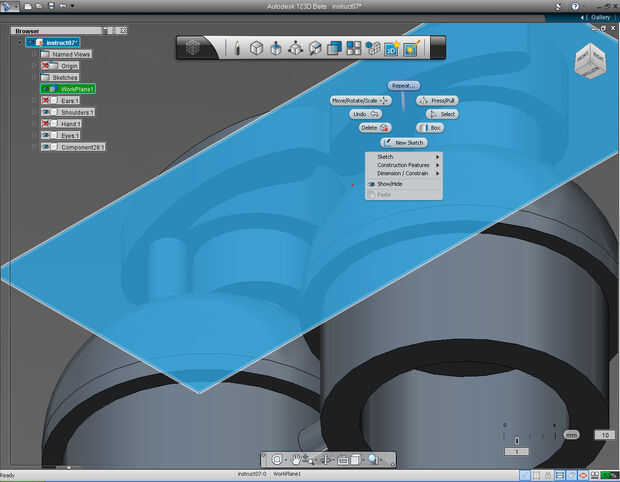Click the Save icon in title bar
Viewport: 620px width, 482px height.
point(51,6)
